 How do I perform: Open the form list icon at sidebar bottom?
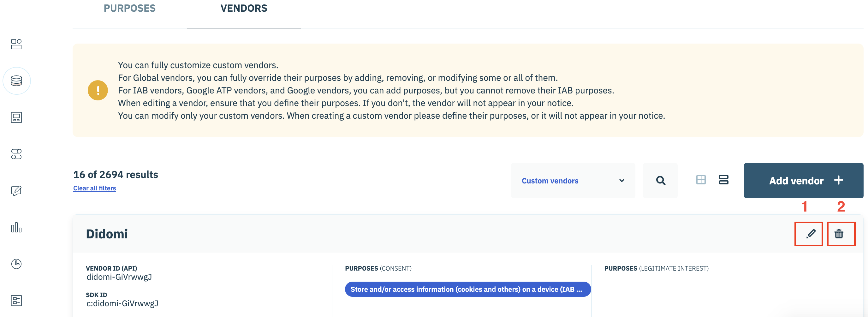16,301
